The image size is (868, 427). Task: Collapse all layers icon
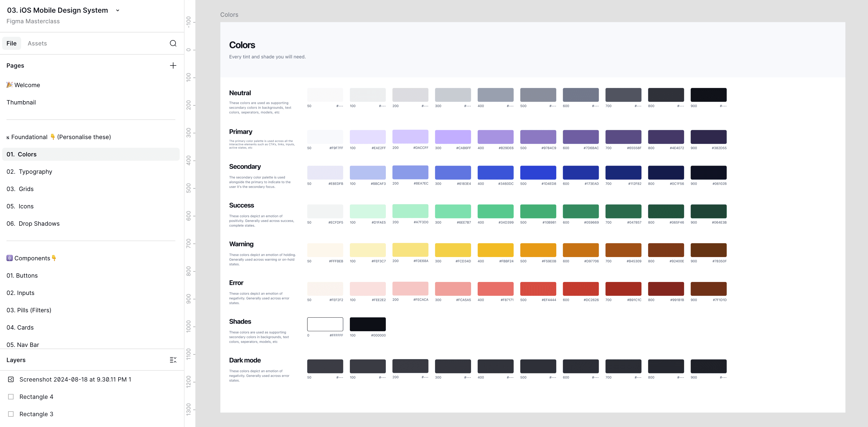tap(173, 360)
